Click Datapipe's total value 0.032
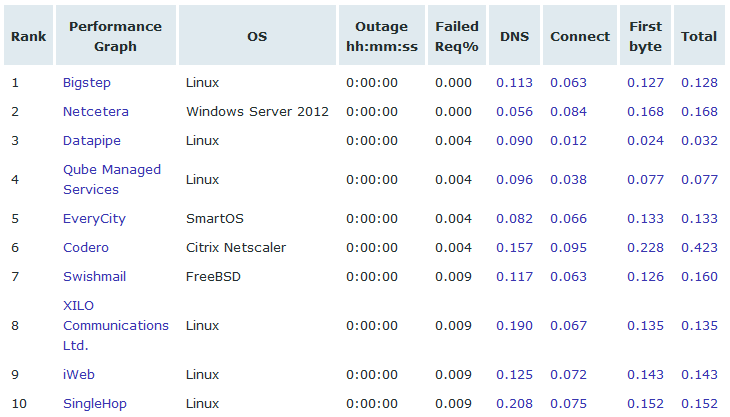The width and height of the screenshot is (730, 417). point(699,141)
